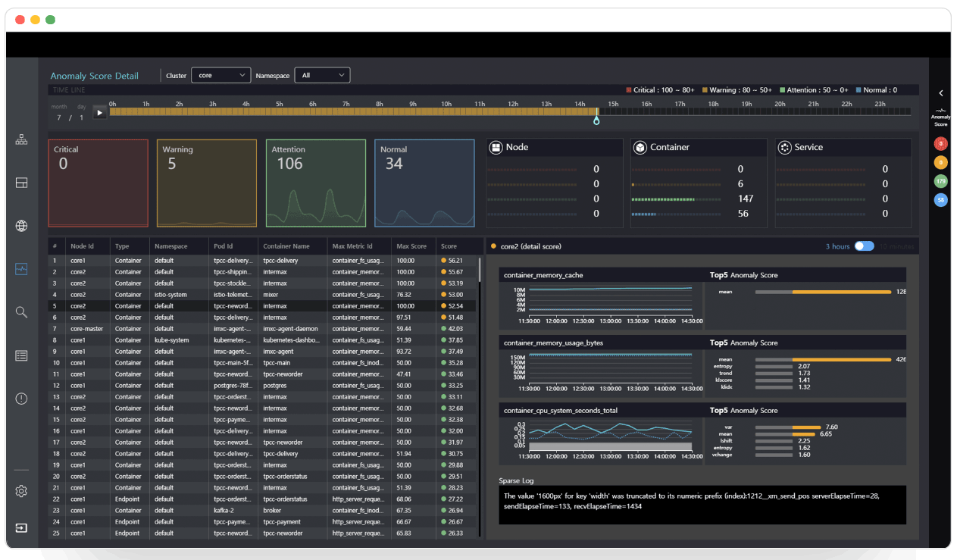Click the container_memory_usage_bytes chart
This screenshot has height=560, width=957.
pyautogui.click(x=602, y=372)
